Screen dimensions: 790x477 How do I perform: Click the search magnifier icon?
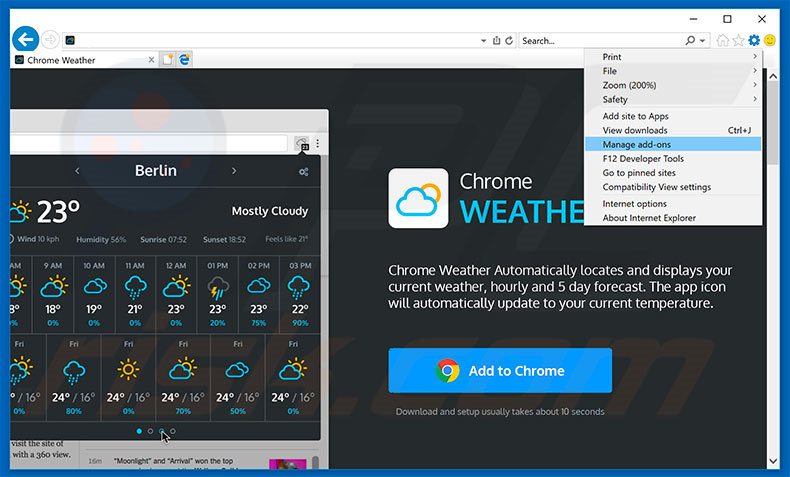690,40
